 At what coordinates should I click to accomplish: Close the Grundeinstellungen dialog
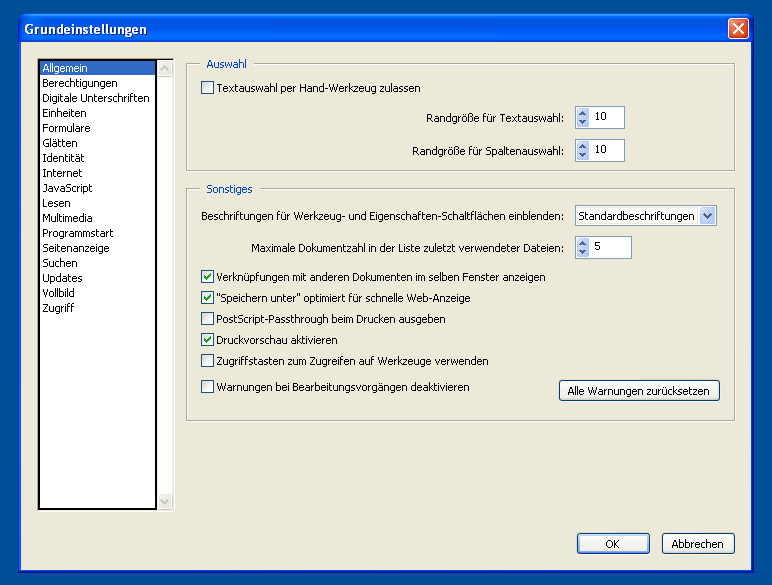[x=738, y=29]
